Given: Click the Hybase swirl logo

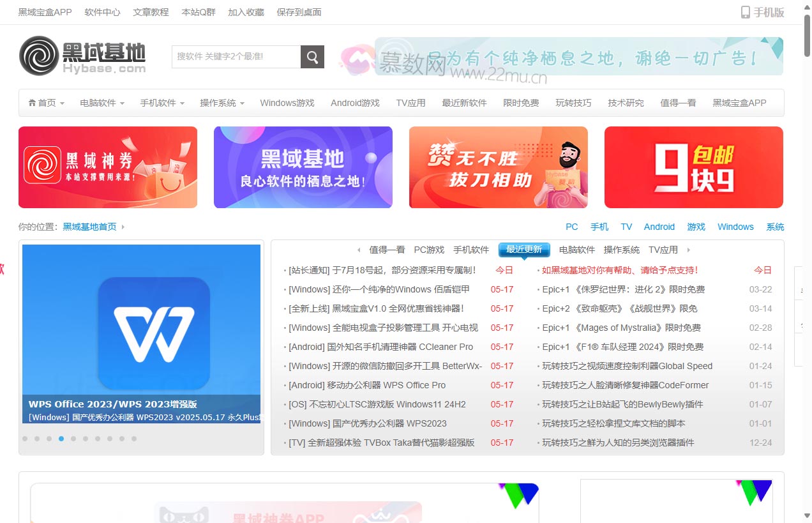Looking at the screenshot, I should 40,56.
